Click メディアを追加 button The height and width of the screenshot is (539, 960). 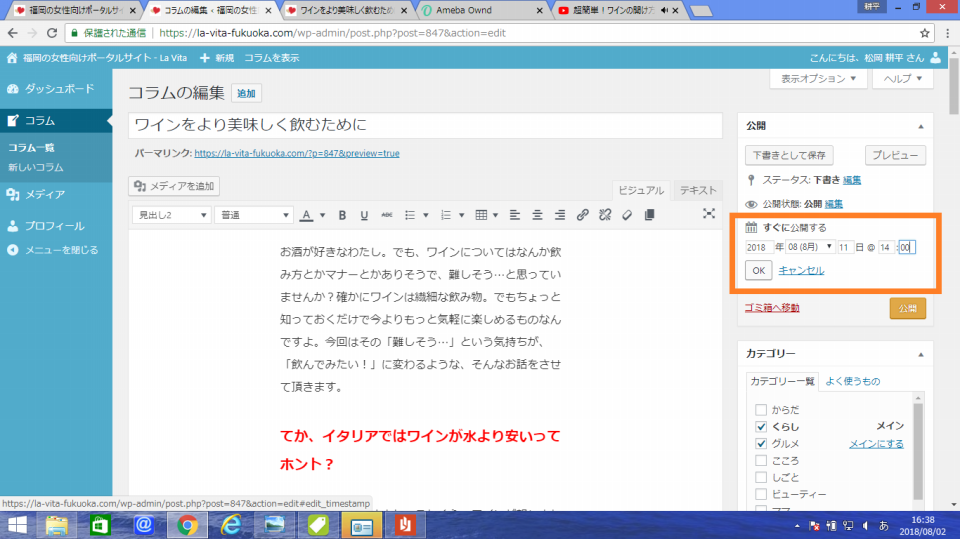(x=174, y=186)
